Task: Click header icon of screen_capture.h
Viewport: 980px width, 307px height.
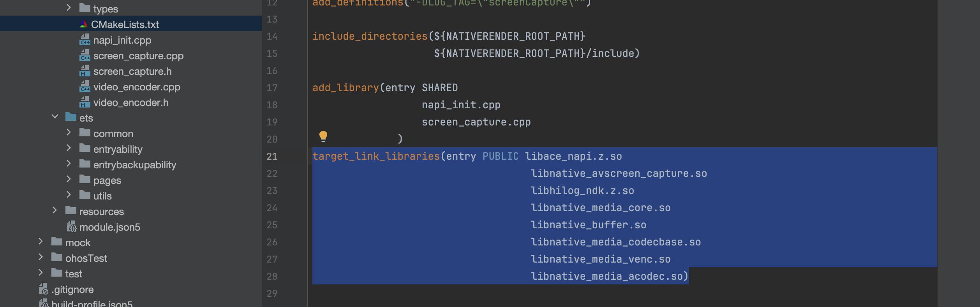Action: point(85,71)
